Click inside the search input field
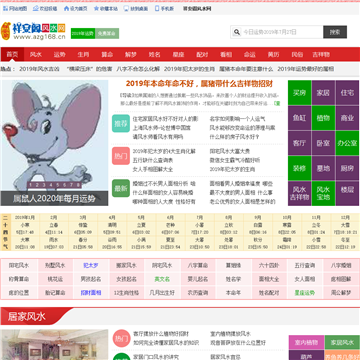The height and width of the screenshot is (360, 360). [x=282, y=32]
